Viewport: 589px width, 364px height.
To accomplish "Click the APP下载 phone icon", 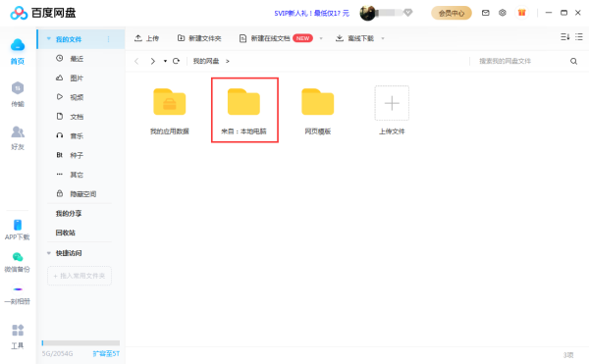I will (18, 225).
